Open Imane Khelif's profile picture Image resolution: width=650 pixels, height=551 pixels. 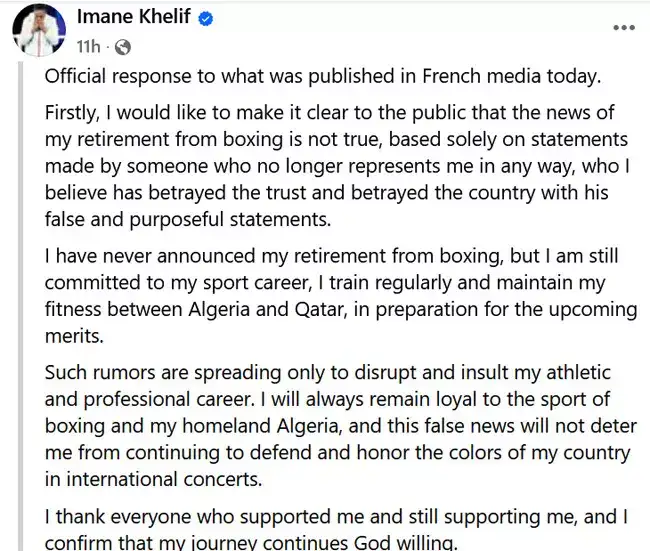[x=39, y=29]
